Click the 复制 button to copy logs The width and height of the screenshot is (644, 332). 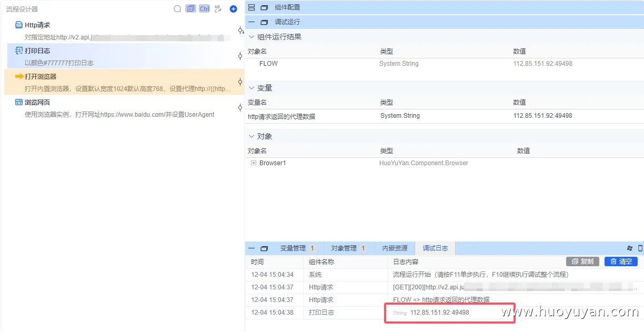582,261
